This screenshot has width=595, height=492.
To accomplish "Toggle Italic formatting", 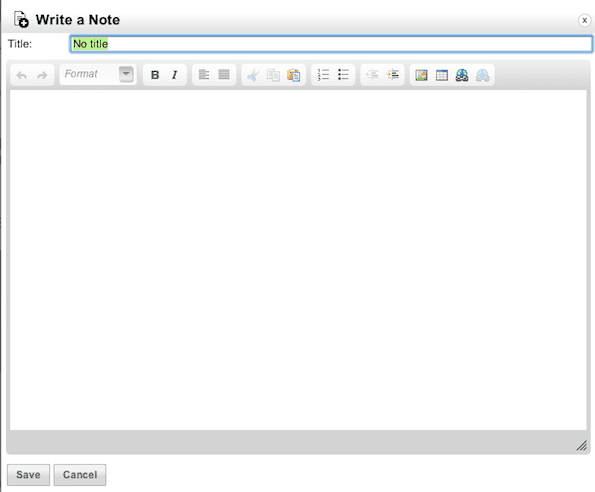I will pos(175,75).
